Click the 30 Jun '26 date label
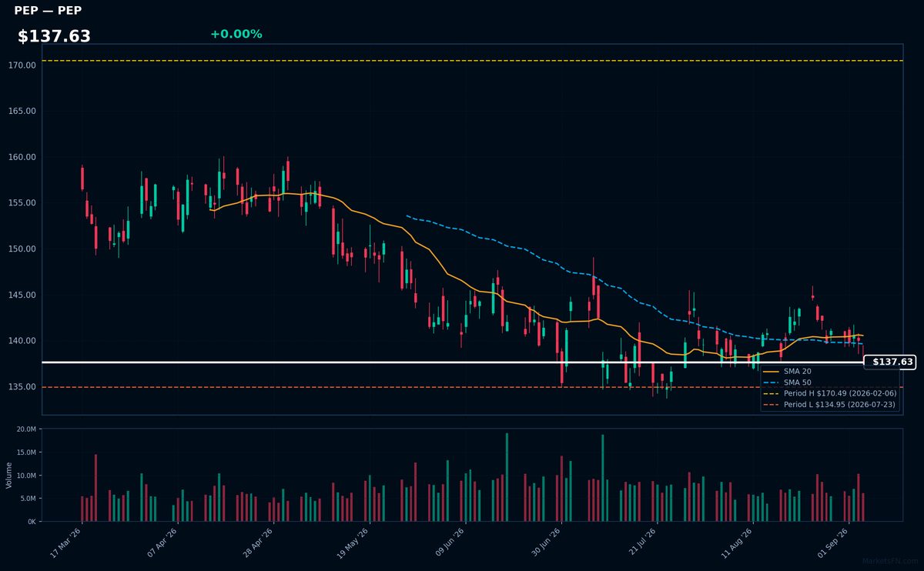 (545, 542)
